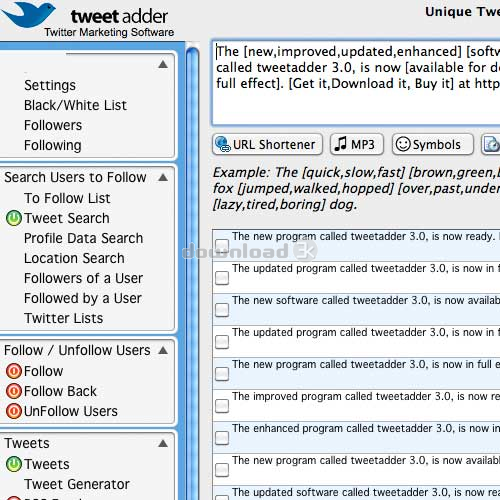Select checkbox for 'The enhanced program' tweet
This screenshot has height=500, width=500.
pos(222,438)
